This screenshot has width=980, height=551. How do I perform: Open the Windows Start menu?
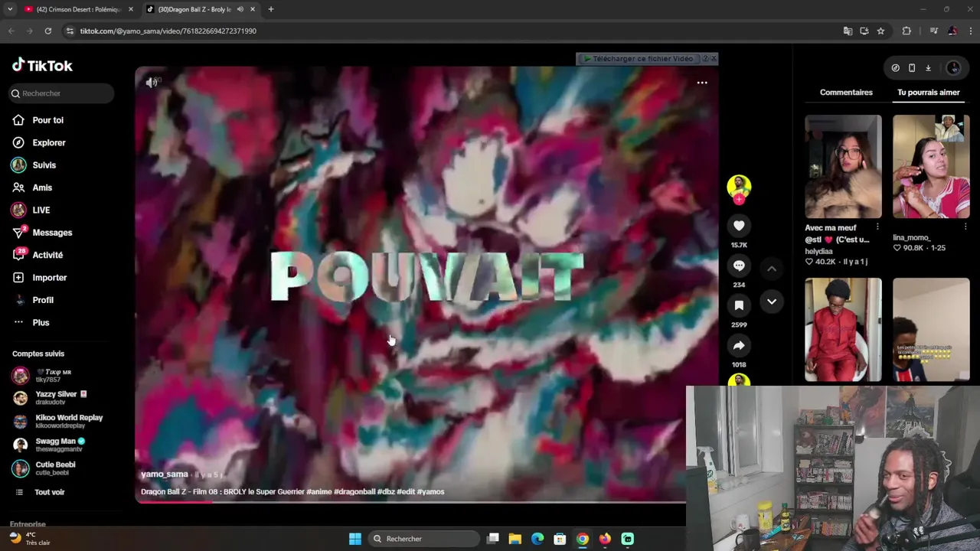355,539
